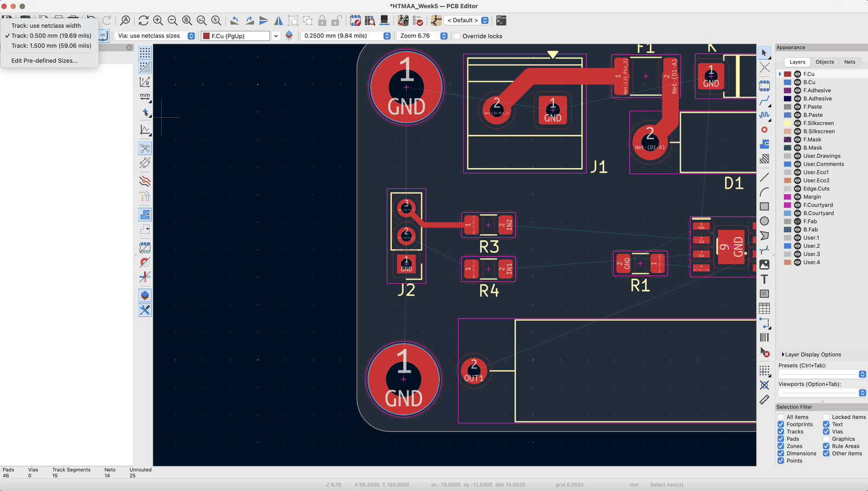This screenshot has width=868, height=491.
Task: Select the Draw Line graphic tool
Action: [x=764, y=177]
